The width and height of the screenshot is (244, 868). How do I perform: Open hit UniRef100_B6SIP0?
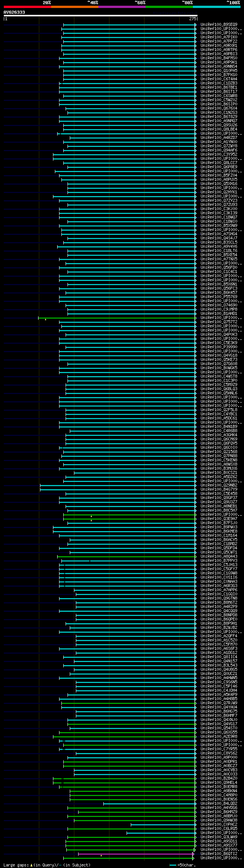click(x=219, y=104)
